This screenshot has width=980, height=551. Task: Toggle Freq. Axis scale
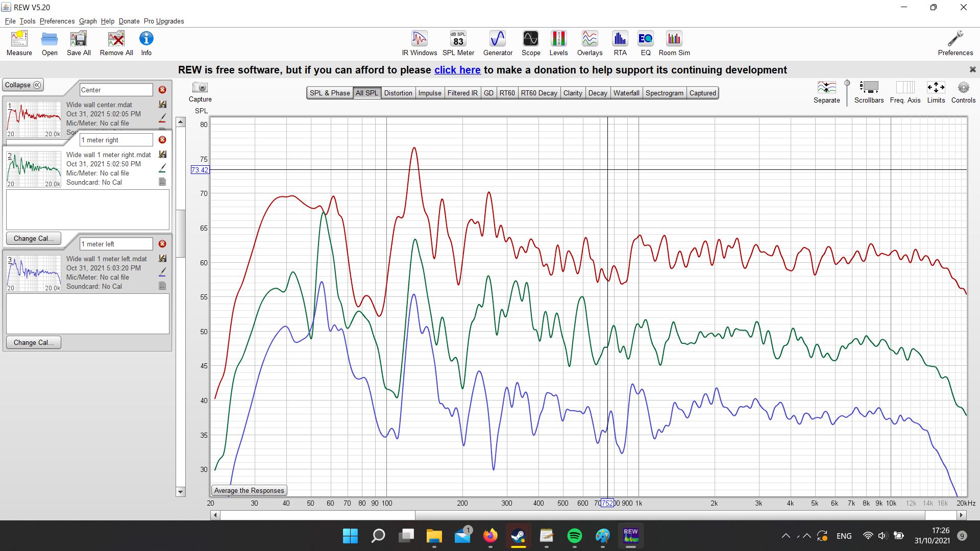[x=905, y=92]
